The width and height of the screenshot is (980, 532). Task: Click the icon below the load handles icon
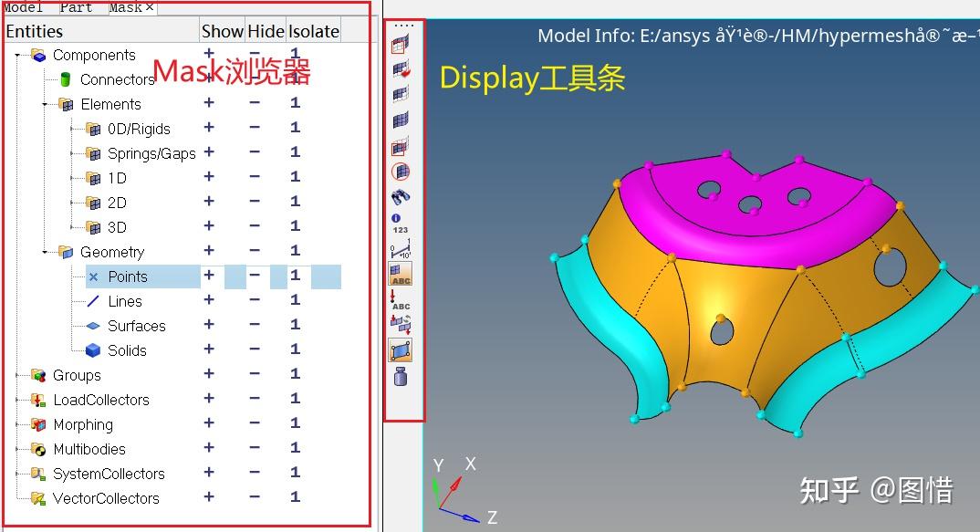click(x=400, y=324)
